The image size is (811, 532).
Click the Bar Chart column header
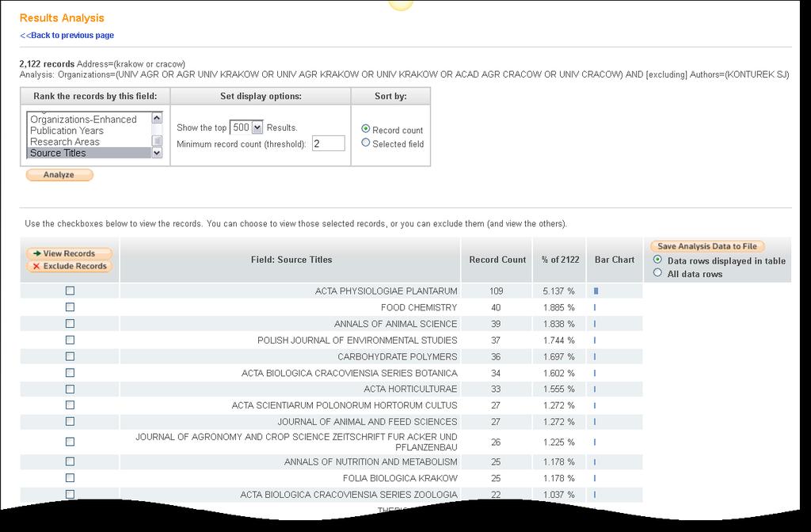point(615,260)
